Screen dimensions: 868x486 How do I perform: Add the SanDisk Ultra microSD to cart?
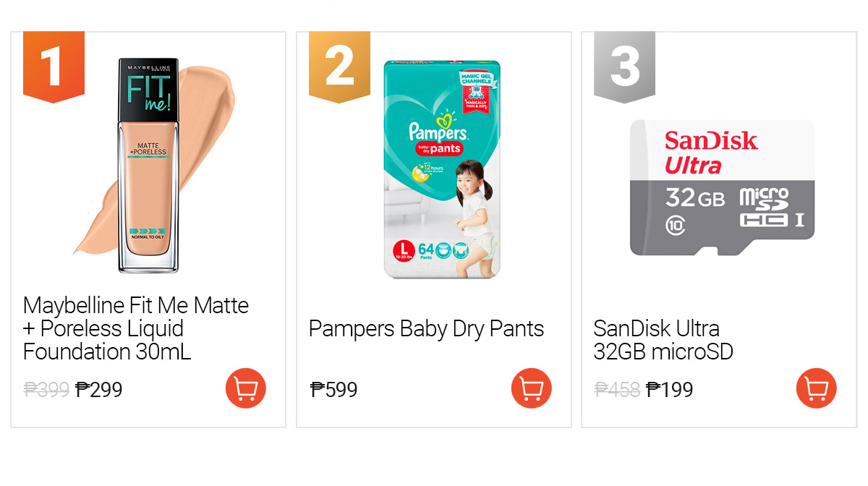817,388
